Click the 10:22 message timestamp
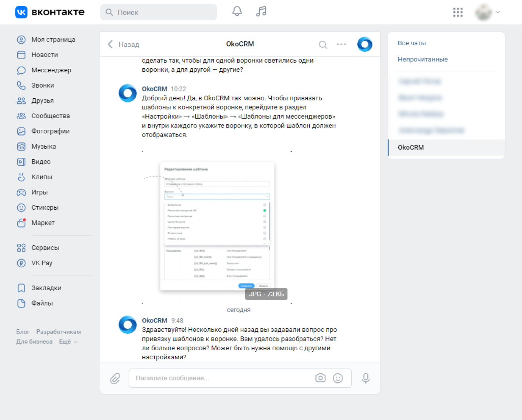The width and height of the screenshot is (522, 420). point(178,89)
